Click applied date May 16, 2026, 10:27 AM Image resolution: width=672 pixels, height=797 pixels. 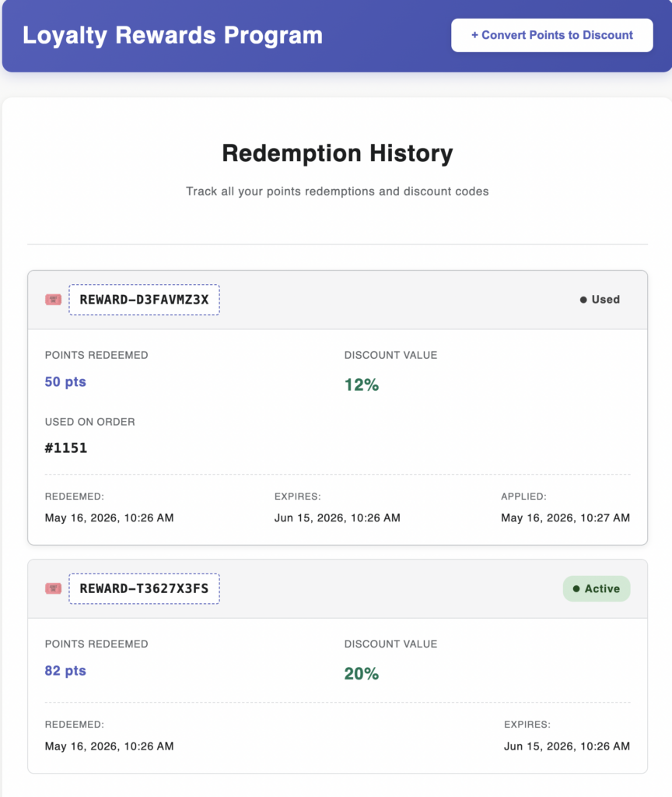pyautogui.click(x=565, y=518)
